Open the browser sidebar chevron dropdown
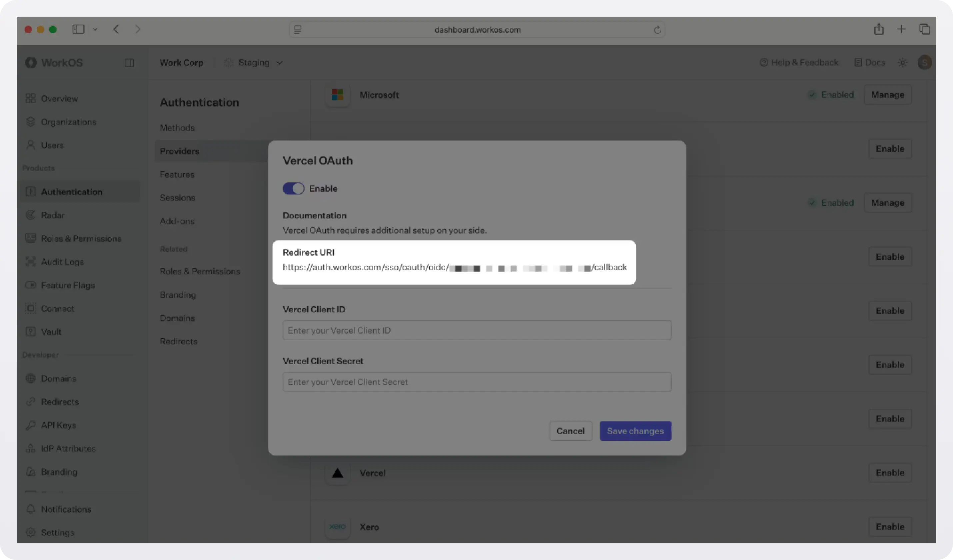Screen dimensions: 953x560 point(95,29)
